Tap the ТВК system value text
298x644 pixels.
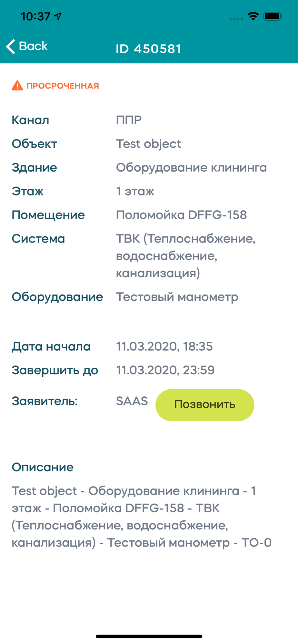tap(185, 256)
